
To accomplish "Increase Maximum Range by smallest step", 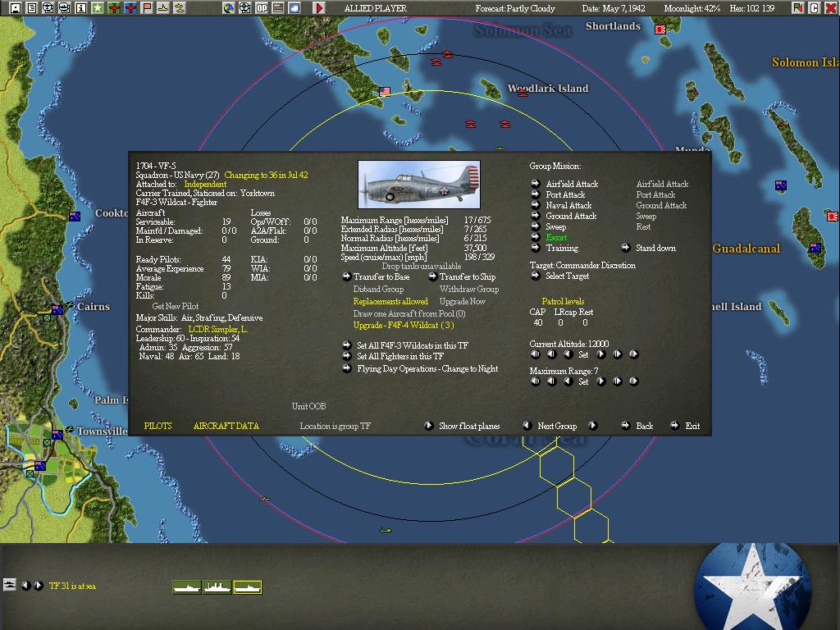I will 601,381.
